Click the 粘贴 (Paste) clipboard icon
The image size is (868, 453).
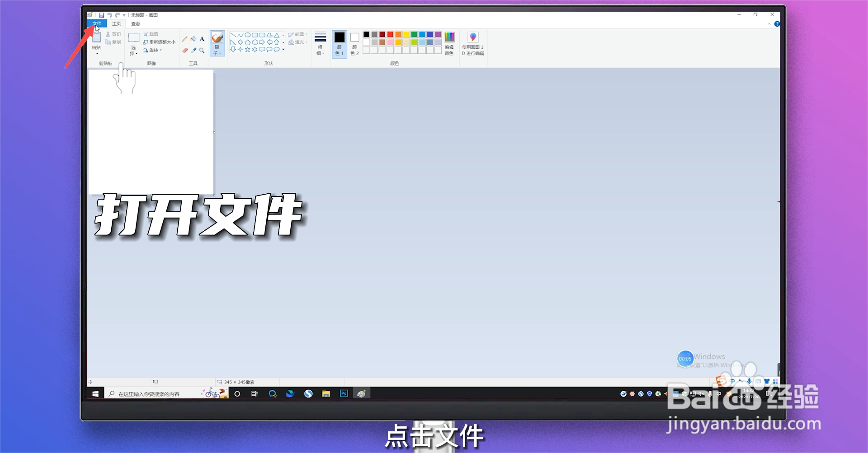point(96,37)
